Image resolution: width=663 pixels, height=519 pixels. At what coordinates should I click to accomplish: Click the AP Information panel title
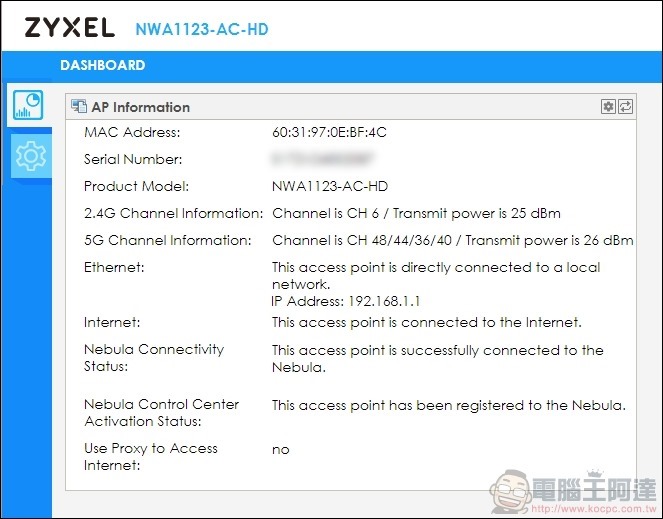point(141,107)
